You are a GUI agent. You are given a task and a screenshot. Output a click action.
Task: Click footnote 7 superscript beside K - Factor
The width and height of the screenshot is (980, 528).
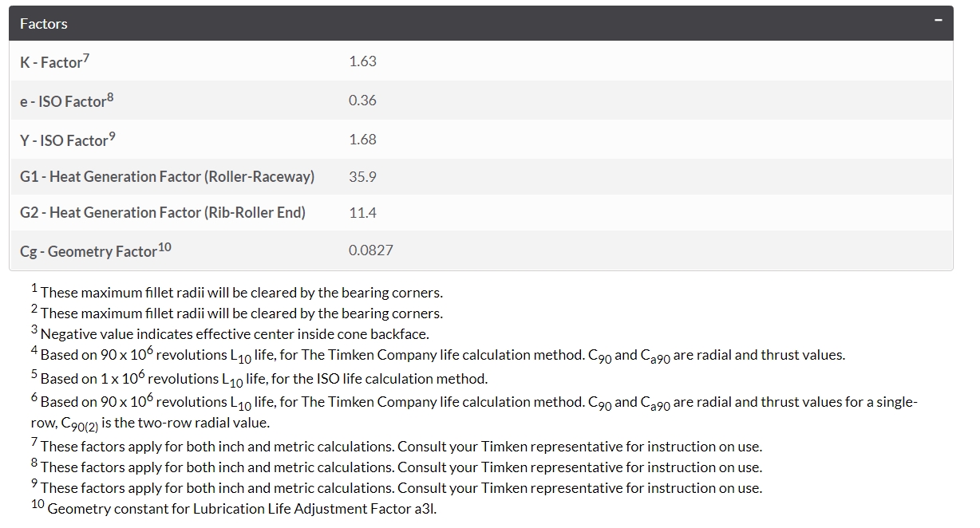pos(85,57)
